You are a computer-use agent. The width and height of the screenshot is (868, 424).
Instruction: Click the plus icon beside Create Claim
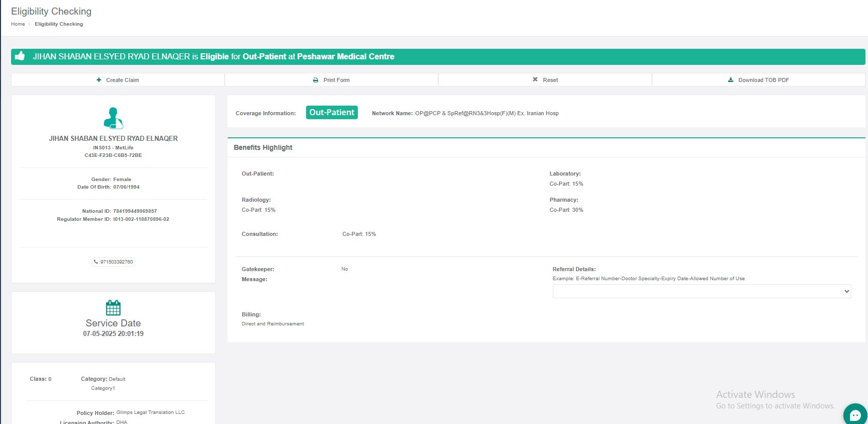99,80
